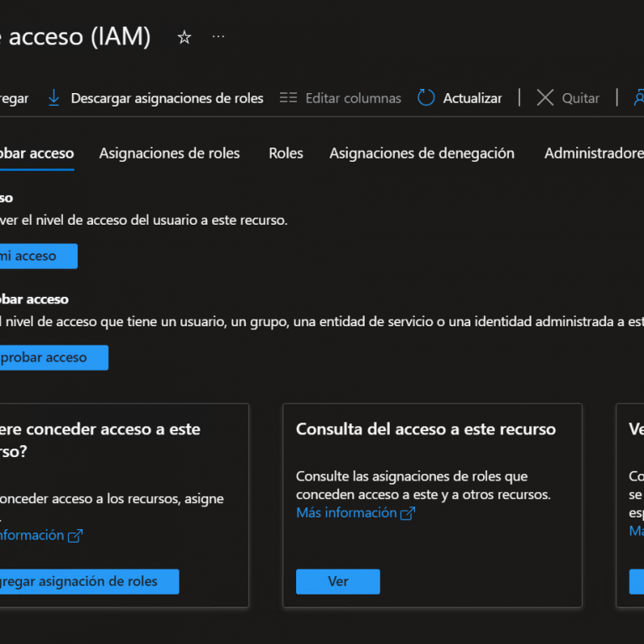Click the external link icon in the Consulta card
This screenshot has height=644, width=644.
point(408,513)
